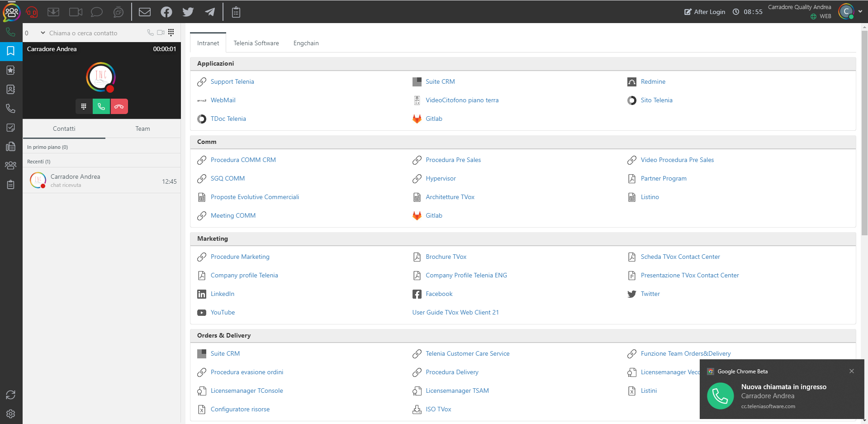Image resolution: width=868 pixels, height=424 pixels.
Task: Open the starred contacts icon in left sidebar
Action: coord(11,70)
